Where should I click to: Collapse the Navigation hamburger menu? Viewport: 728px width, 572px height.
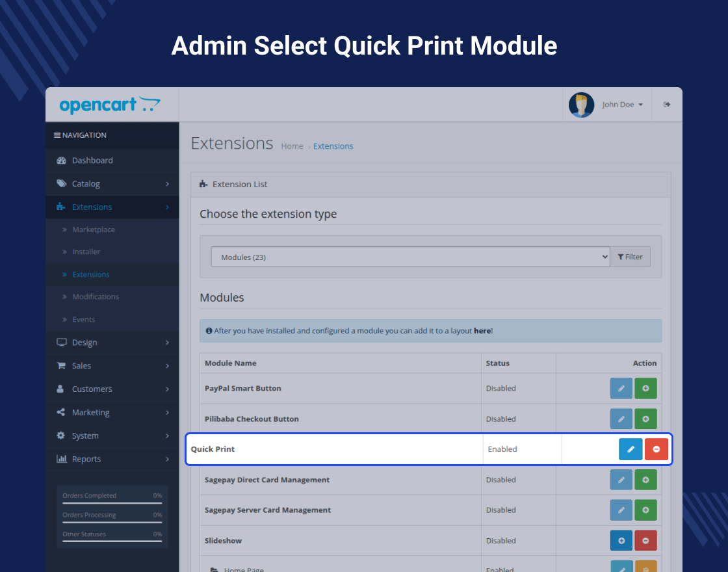pyautogui.click(x=57, y=135)
